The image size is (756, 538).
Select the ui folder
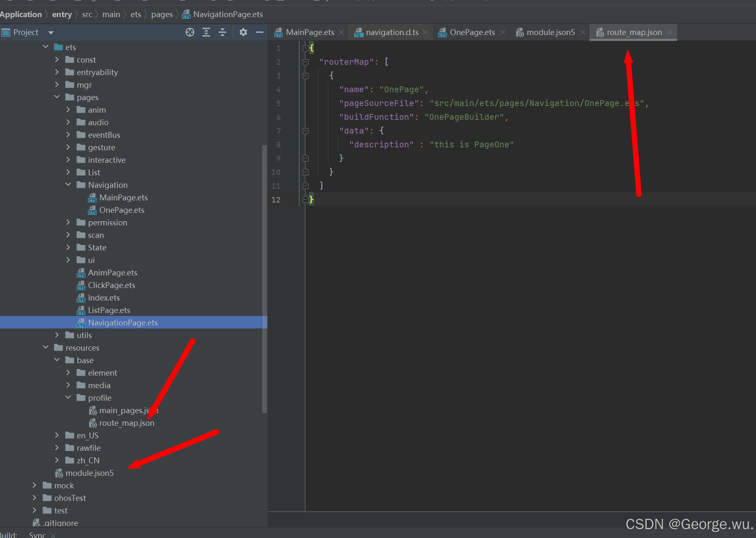pos(91,260)
